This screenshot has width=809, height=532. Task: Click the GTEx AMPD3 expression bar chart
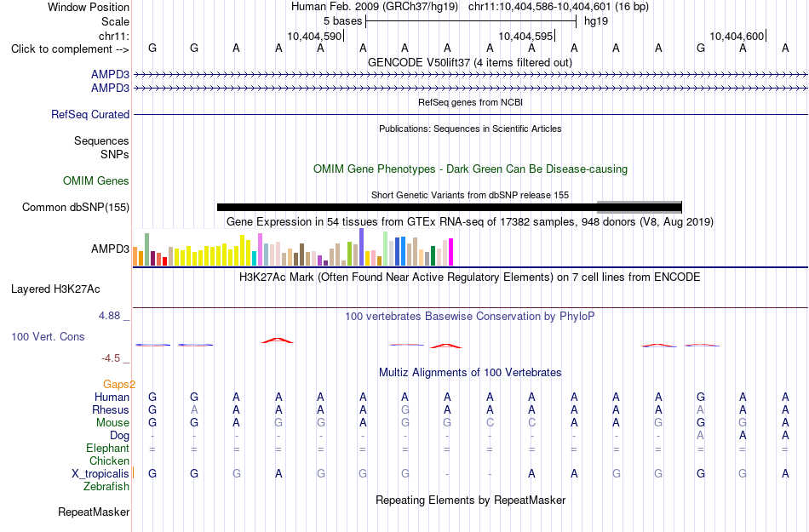pos(293,248)
